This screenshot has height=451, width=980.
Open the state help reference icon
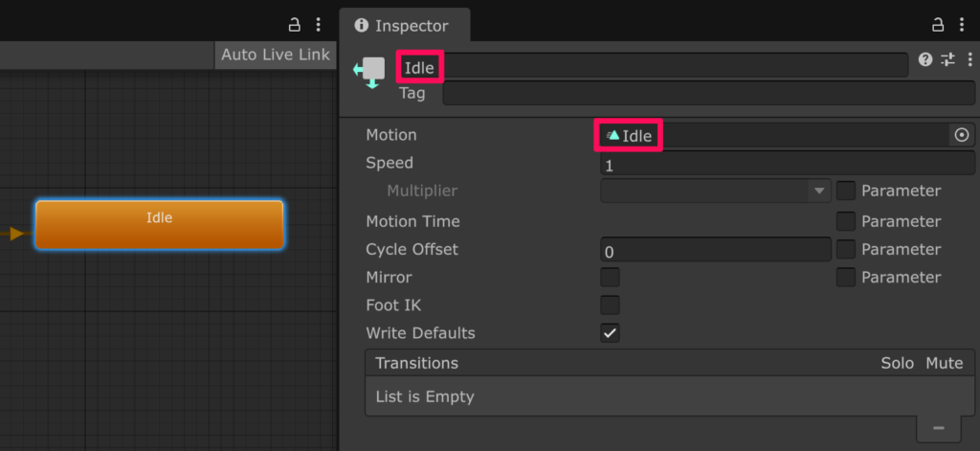click(925, 59)
